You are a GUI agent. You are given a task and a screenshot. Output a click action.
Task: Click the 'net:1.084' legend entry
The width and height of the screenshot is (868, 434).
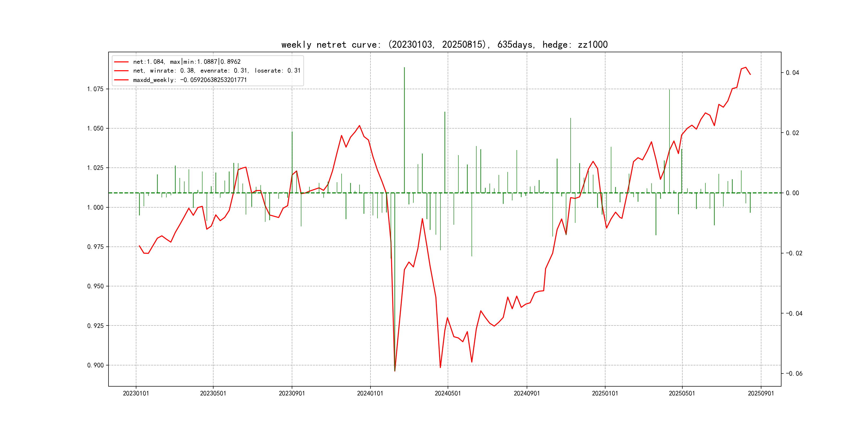point(187,62)
